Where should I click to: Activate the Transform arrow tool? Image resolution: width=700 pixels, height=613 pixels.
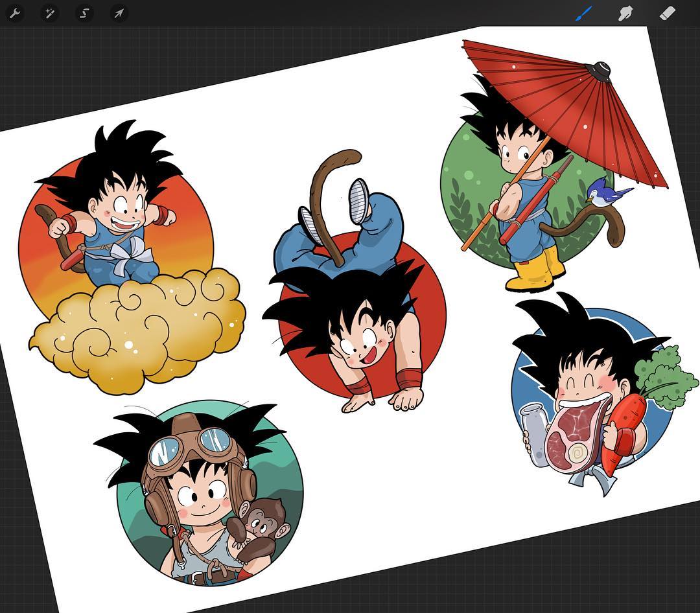click(x=119, y=14)
